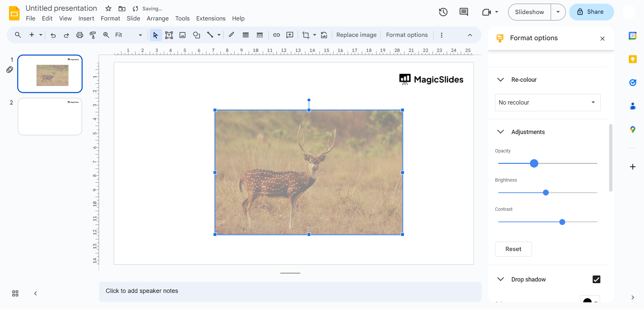Open the comments history icon
The width and height of the screenshot is (644, 309).
(464, 12)
